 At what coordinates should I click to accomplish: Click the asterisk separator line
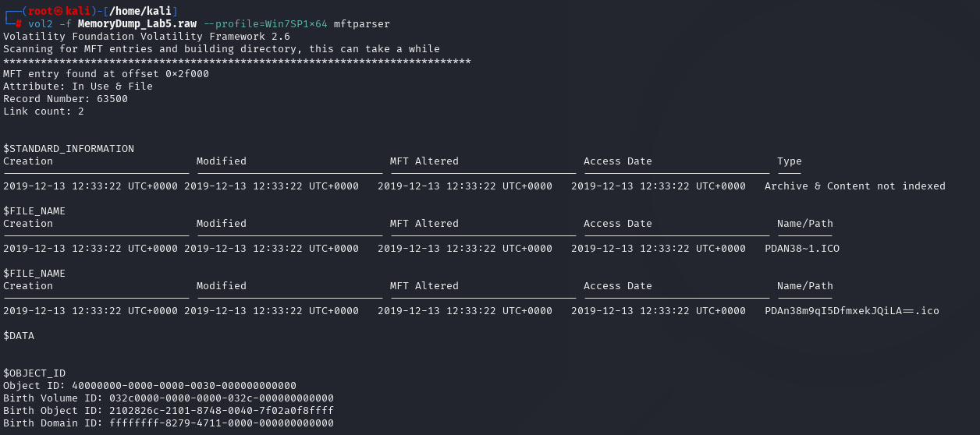pyautogui.click(x=236, y=62)
